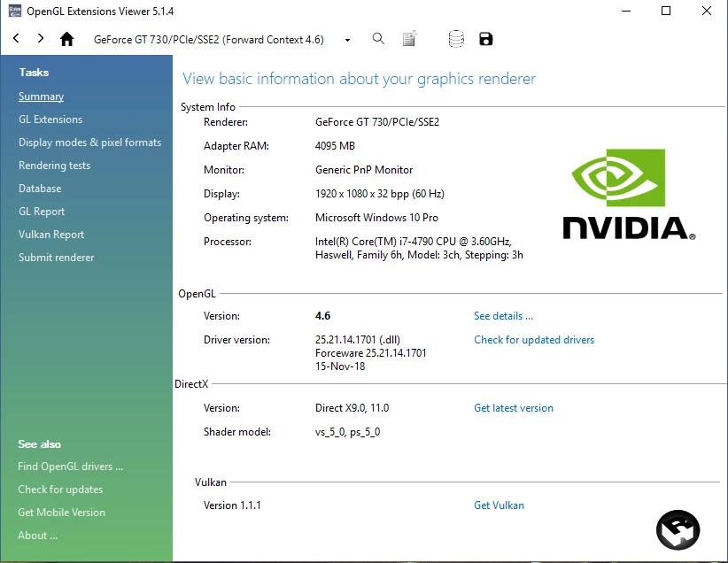728x563 pixels.
Task: Click the graphics renderer page heading
Action: click(x=359, y=79)
